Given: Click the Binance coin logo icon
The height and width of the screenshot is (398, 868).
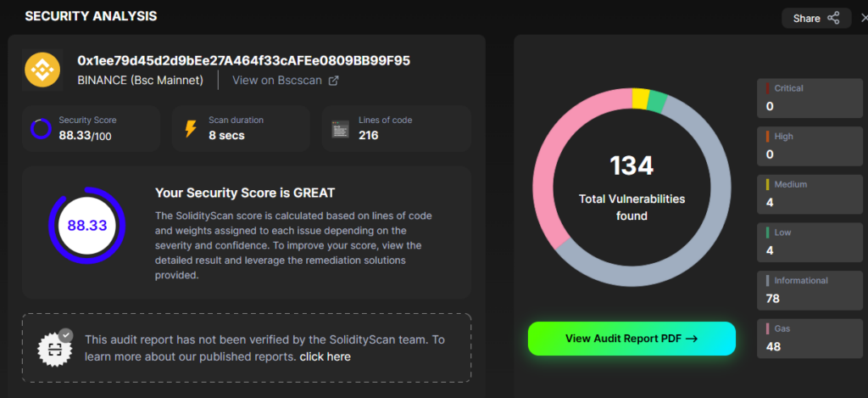Looking at the screenshot, I should pyautogui.click(x=42, y=70).
